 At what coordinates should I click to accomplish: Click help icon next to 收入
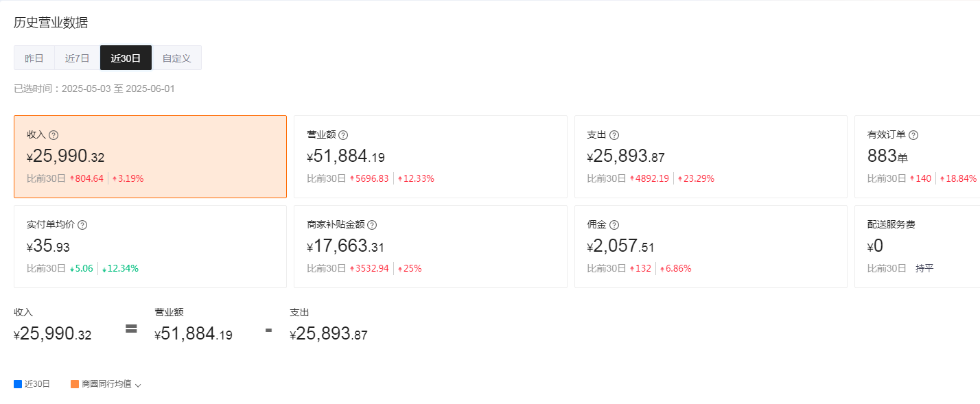(x=54, y=135)
